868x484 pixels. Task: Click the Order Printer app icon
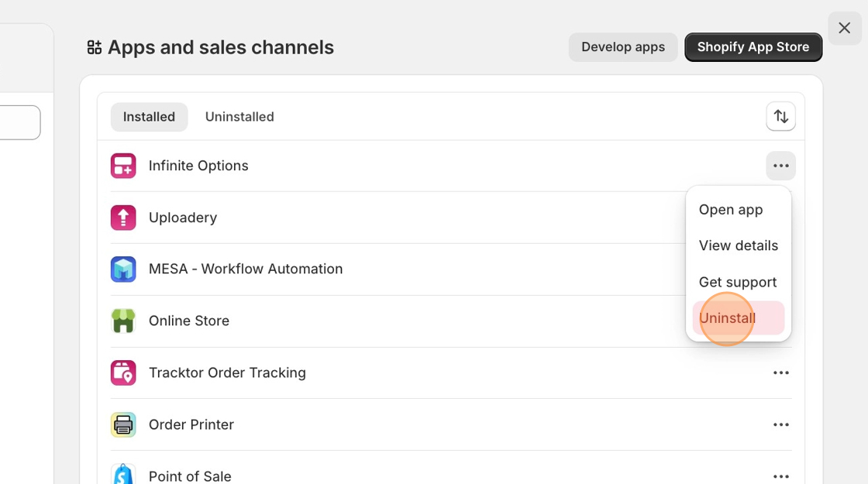[x=123, y=424]
